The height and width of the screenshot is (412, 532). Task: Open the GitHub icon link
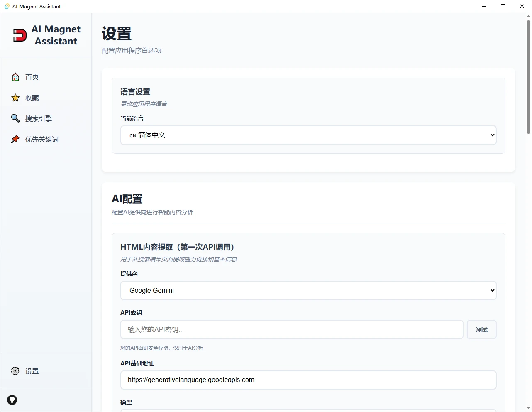point(12,400)
